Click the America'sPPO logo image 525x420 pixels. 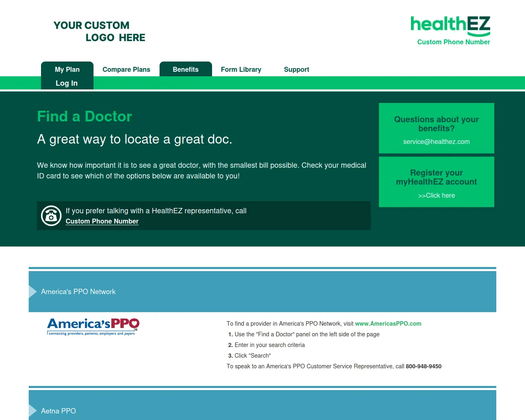coord(94,326)
